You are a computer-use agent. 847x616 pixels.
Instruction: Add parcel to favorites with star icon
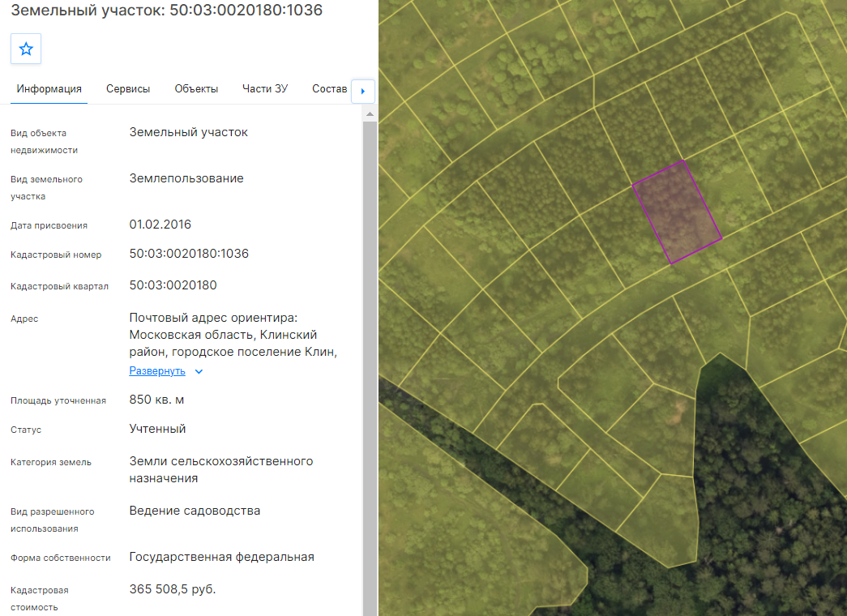pyautogui.click(x=26, y=49)
